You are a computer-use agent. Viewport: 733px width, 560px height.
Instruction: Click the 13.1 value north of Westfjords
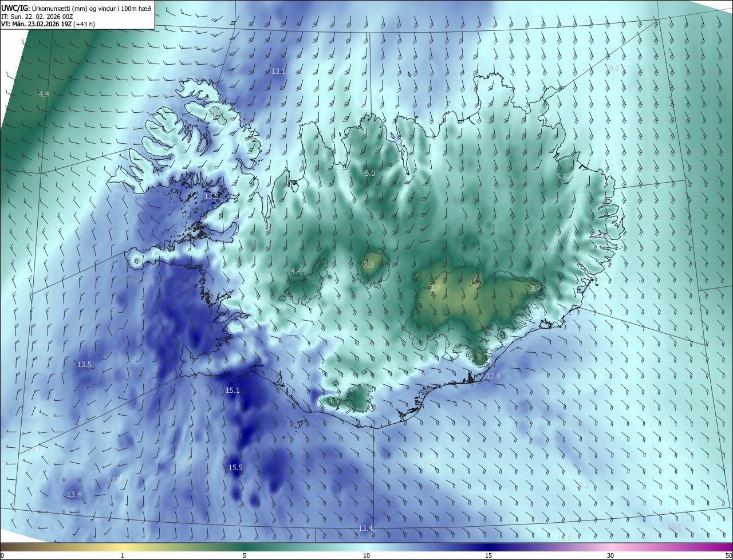[278, 72]
